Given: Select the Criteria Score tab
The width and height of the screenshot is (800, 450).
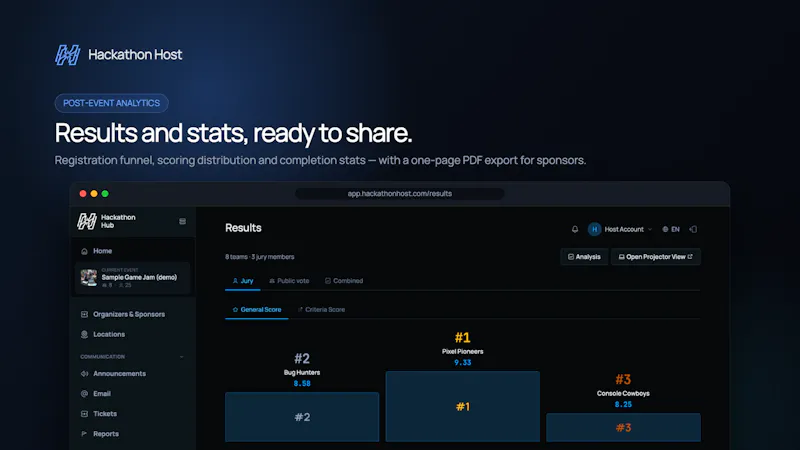Looking at the screenshot, I should 321,310.
